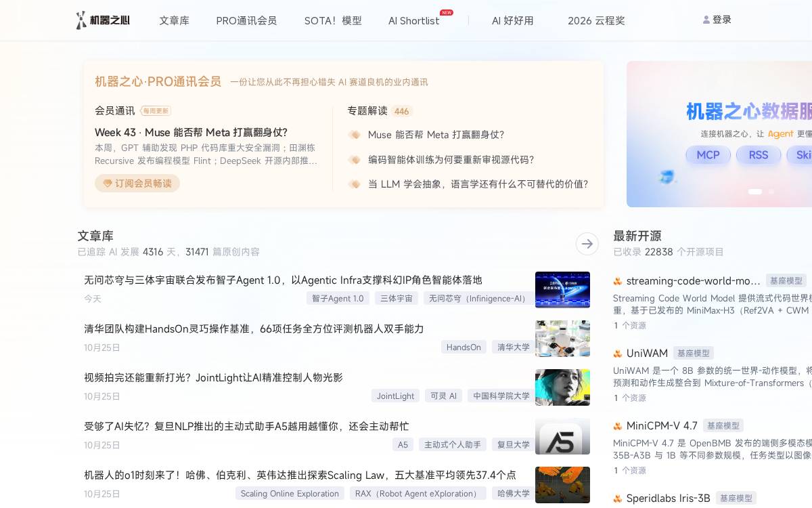Click the icon beside Speridlabs Iris-3B project
812x508 pixels.
(618, 499)
